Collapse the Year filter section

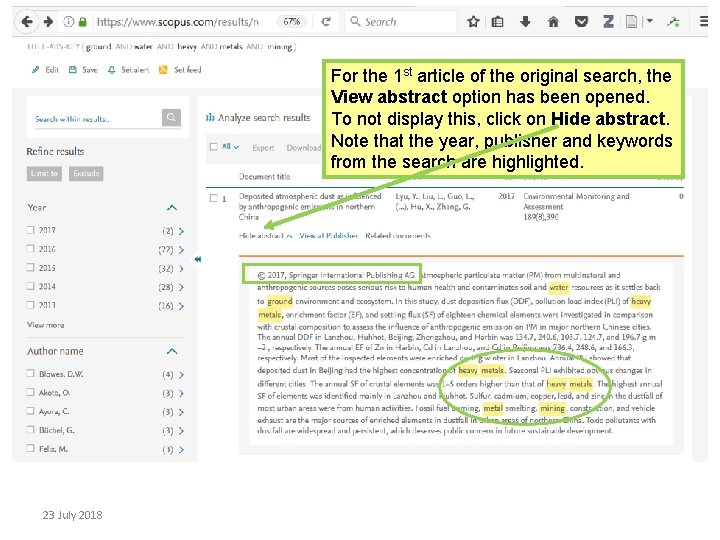pyautogui.click(x=172, y=208)
